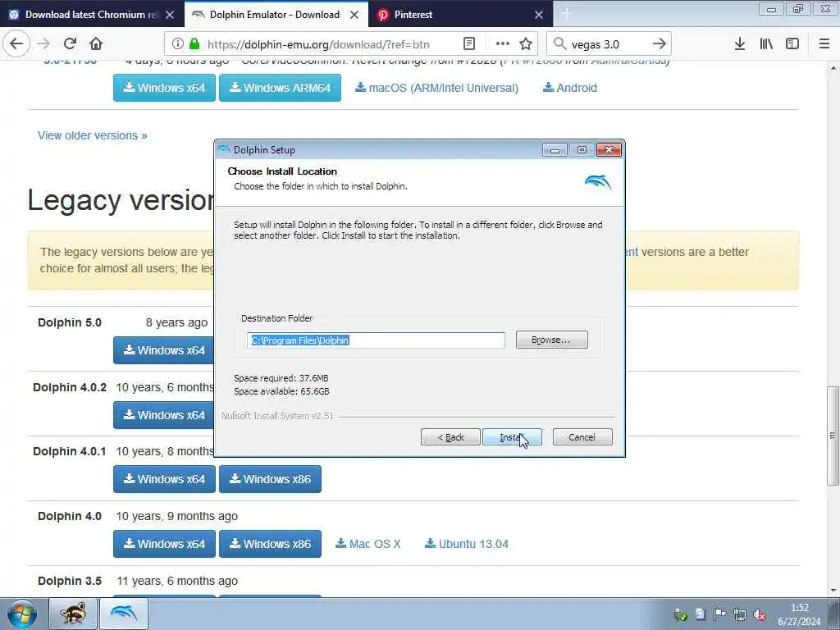
Task: Close the Dolphin Emulator tab
Action: tap(354, 15)
